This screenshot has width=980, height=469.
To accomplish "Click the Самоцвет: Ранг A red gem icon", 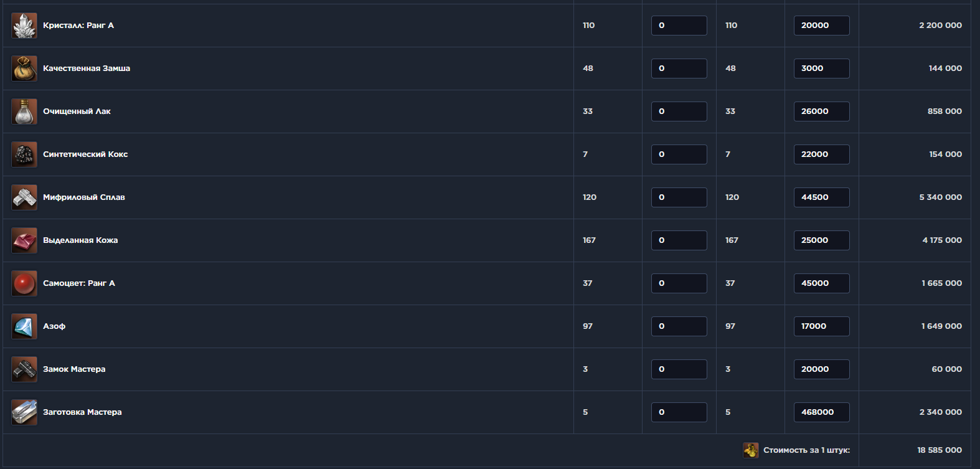I will tap(24, 283).
